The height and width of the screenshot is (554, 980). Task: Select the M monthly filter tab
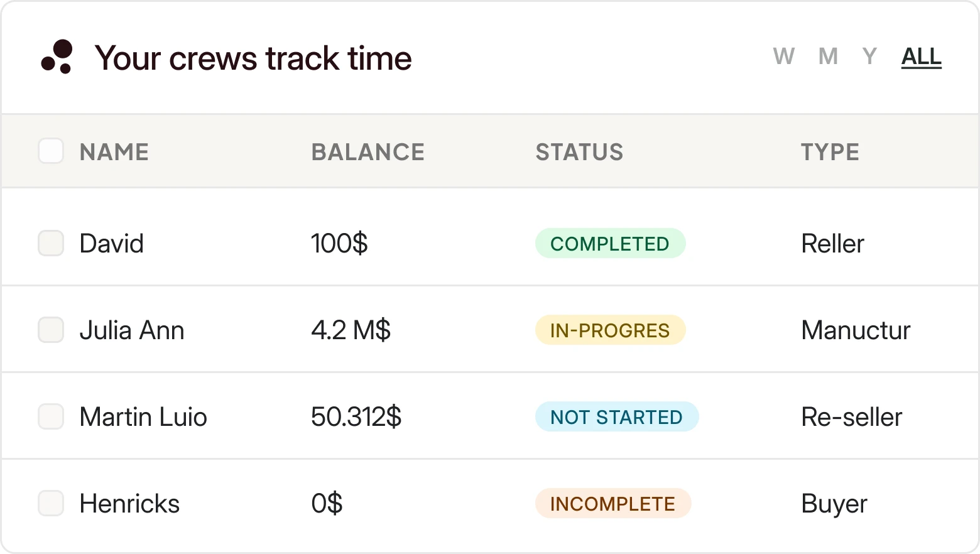pos(828,57)
